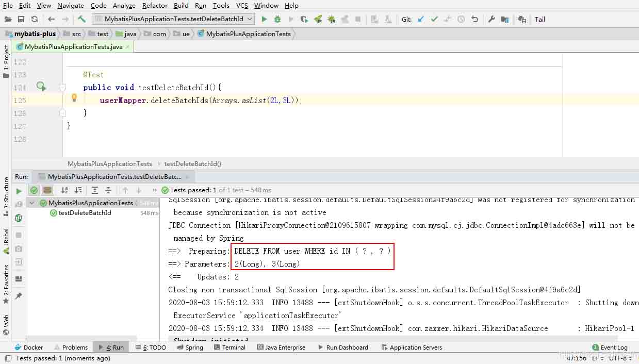Click the Synchronize refresh icon
639x364 pixels.
(x=35, y=19)
